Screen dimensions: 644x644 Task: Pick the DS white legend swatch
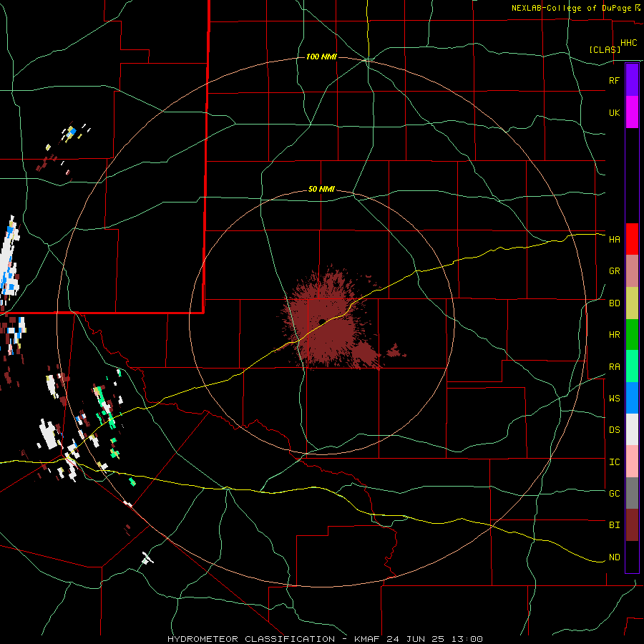(632, 429)
